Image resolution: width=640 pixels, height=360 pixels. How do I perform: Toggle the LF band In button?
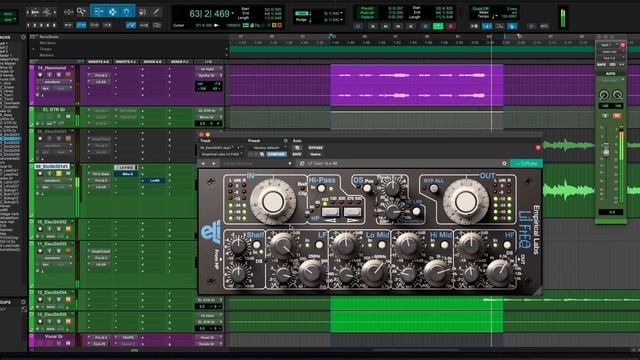tap(319, 245)
